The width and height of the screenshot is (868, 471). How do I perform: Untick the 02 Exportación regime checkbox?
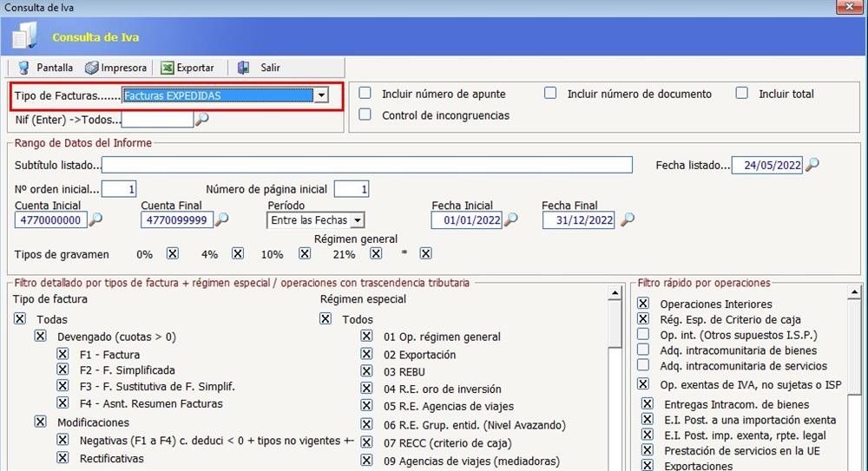click(367, 355)
